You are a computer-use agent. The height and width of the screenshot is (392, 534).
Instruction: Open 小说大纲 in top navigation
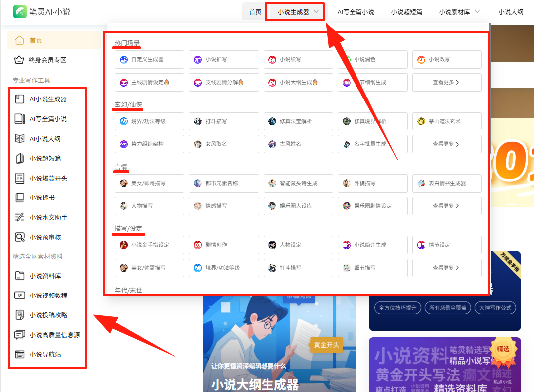tap(511, 12)
